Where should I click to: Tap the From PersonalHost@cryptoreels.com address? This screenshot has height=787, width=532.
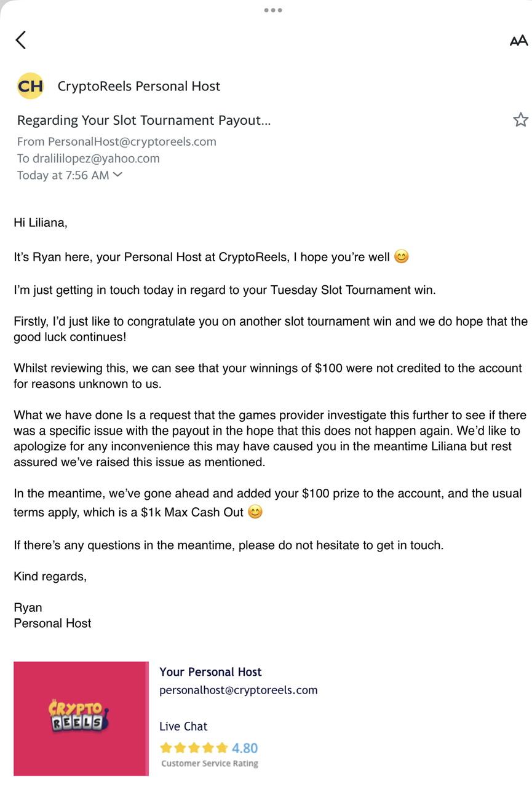pos(117,141)
